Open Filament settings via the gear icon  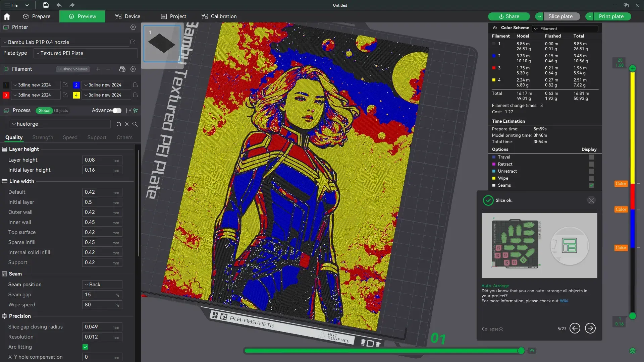tap(133, 69)
